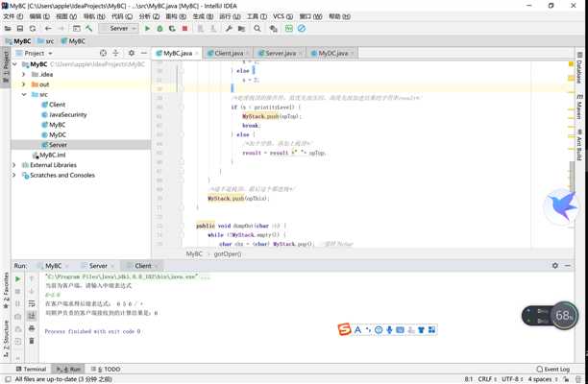The width and height of the screenshot is (588, 384).
Task: Expand the out folder
Action: coord(24,84)
